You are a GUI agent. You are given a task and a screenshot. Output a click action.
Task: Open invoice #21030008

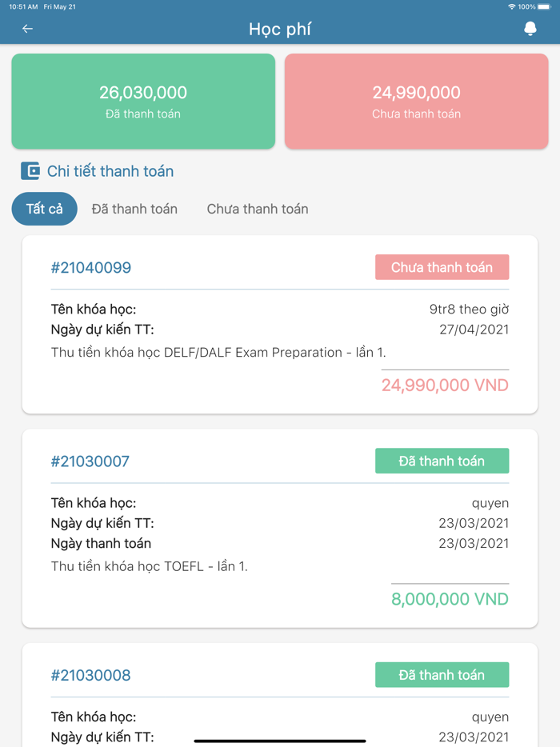pos(91,676)
